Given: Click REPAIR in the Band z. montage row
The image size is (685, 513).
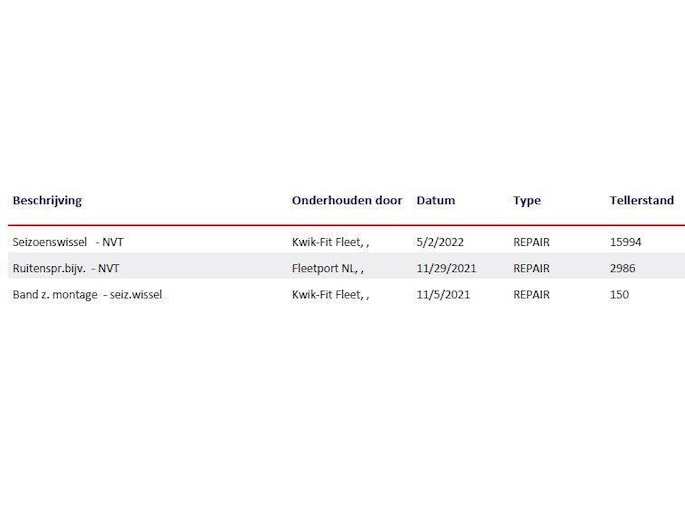Looking at the screenshot, I should (x=531, y=295).
